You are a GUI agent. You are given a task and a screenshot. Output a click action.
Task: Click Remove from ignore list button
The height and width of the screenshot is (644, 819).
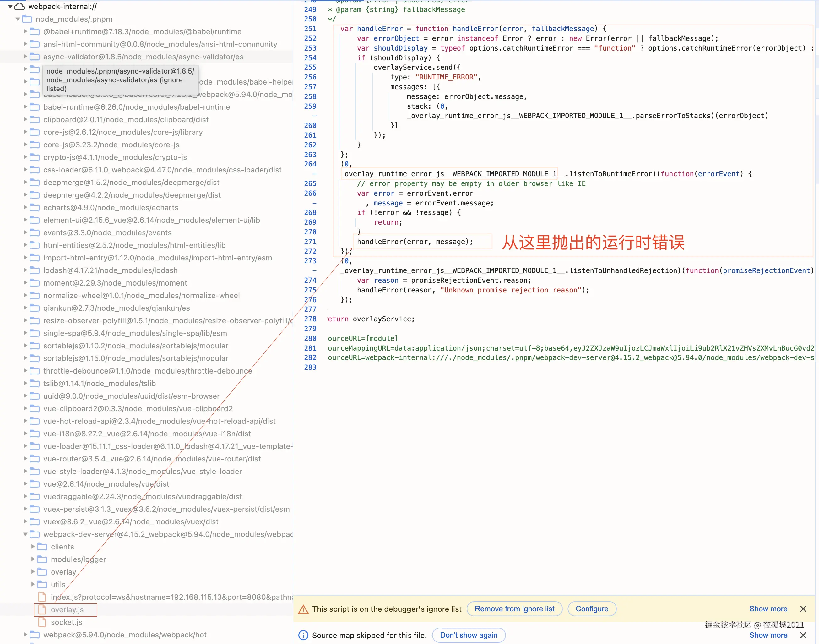[x=514, y=609]
